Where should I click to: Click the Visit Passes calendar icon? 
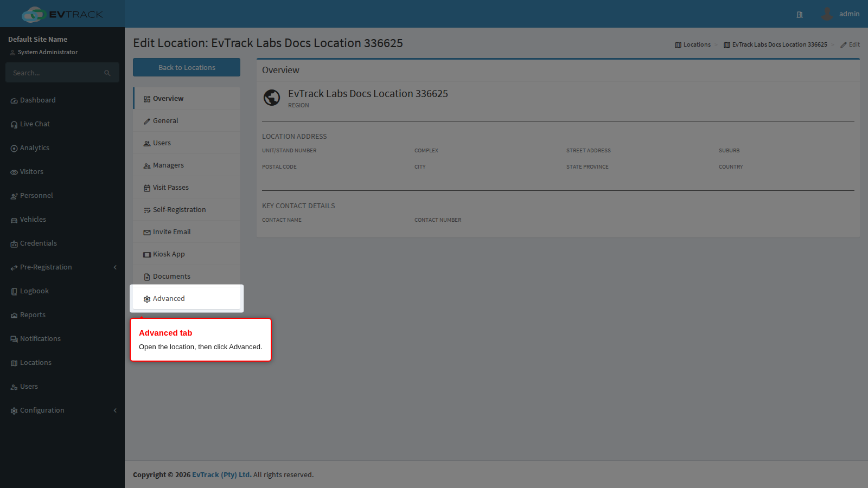point(147,188)
